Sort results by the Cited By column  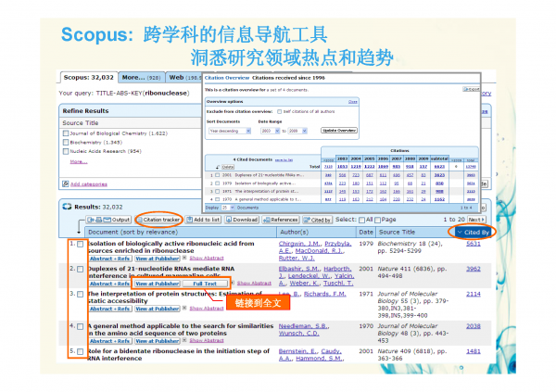[x=474, y=232]
